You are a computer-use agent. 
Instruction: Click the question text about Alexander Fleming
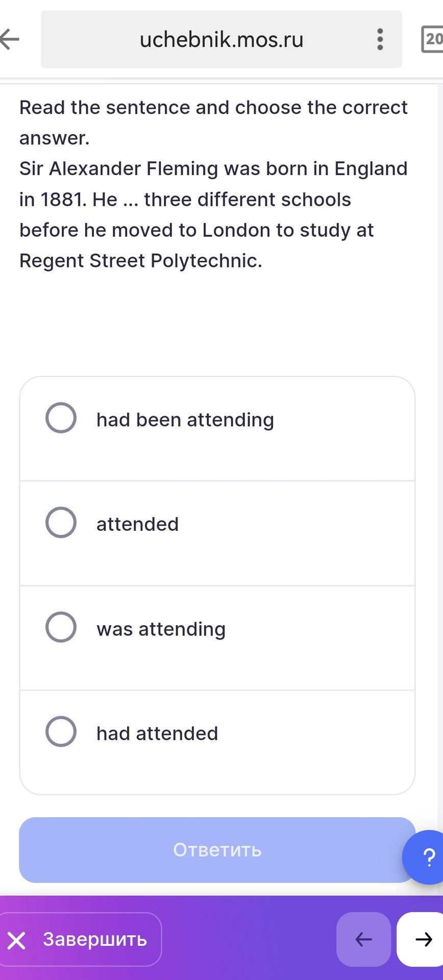click(213, 214)
